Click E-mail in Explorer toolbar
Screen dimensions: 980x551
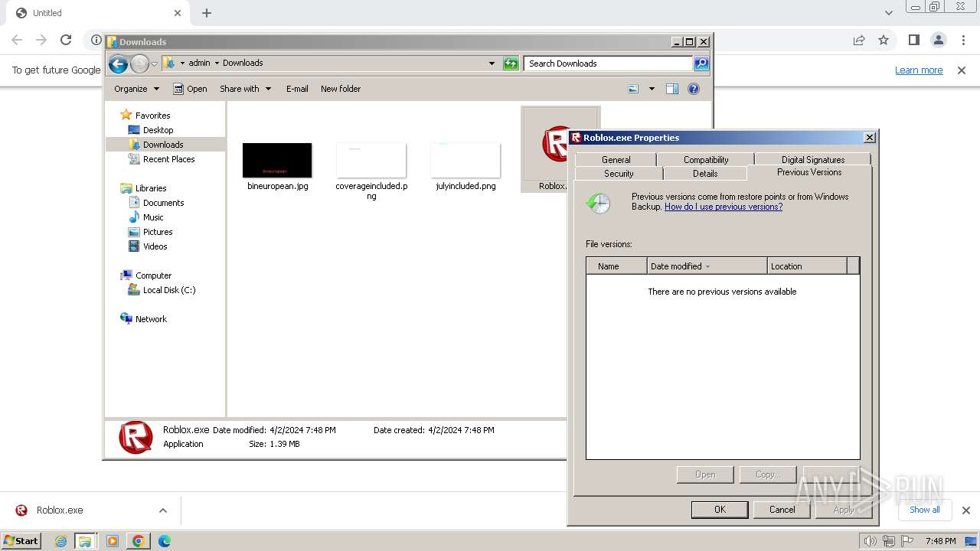[x=297, y=89]
